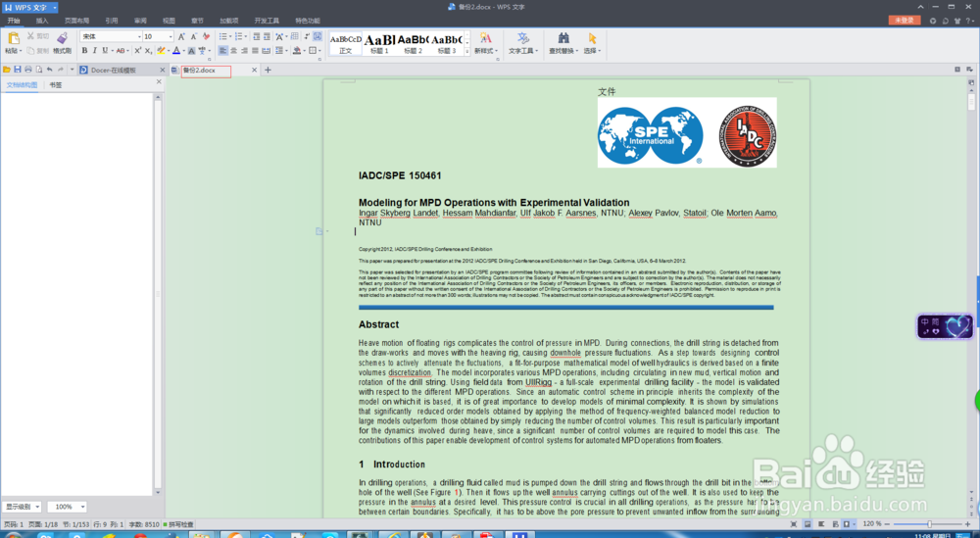The height and width of the screenshot is (538, 980).
Task: Toggle underline formatting
Action: click(x=105, y=51)
